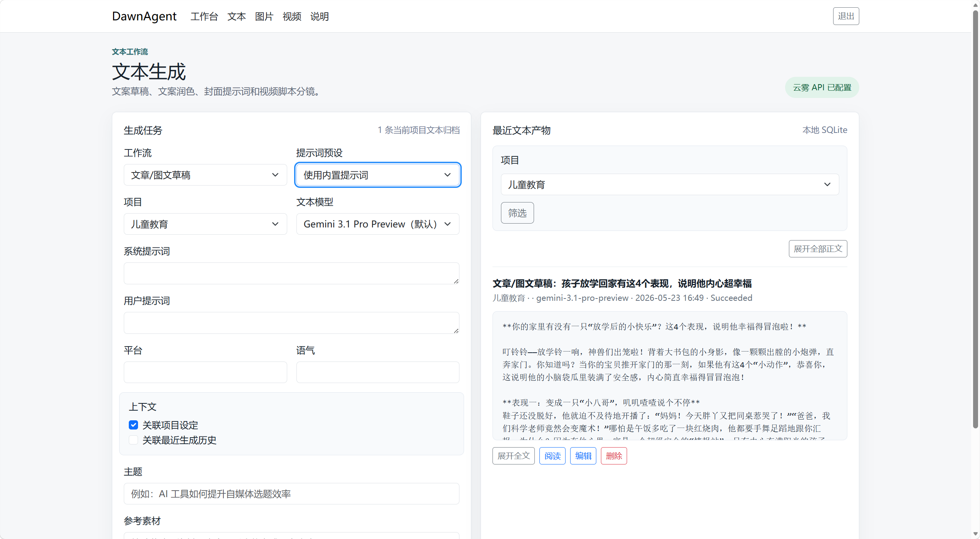Uncheck the 关联项目设定 checkbox
The width and height of the screenshot is (980, 539).
[x=133, y=425]
